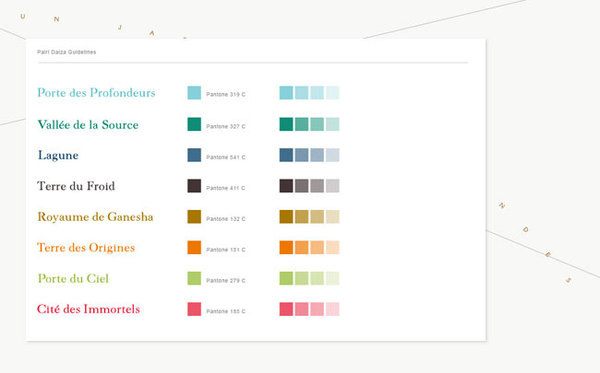
Task: Choose the full-strength tint in Lagune tint scale
Action: (286, 155)
